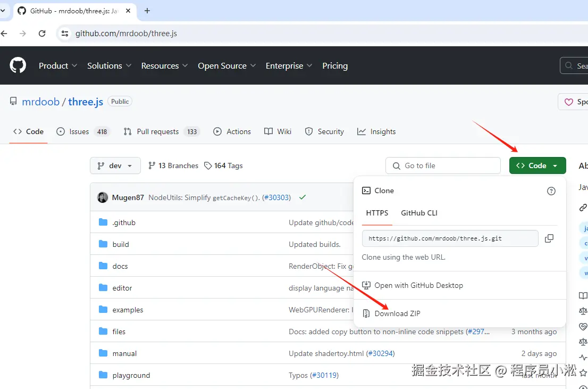The width and height of the screenshot is (588, 389).
Task: Go to the Actions tab
Action: click(x=232, y=131)
